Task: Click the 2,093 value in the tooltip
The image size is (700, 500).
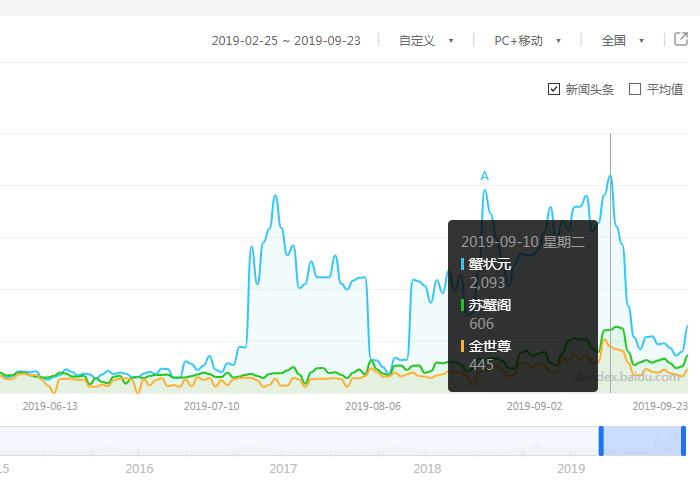Action: coord(487,283)
